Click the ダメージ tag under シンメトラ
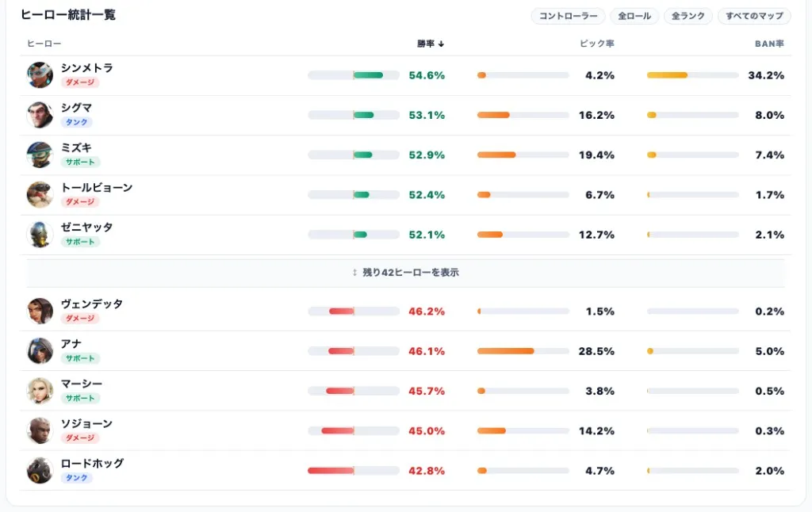This screenshot has width=812, height=512. 80,82
